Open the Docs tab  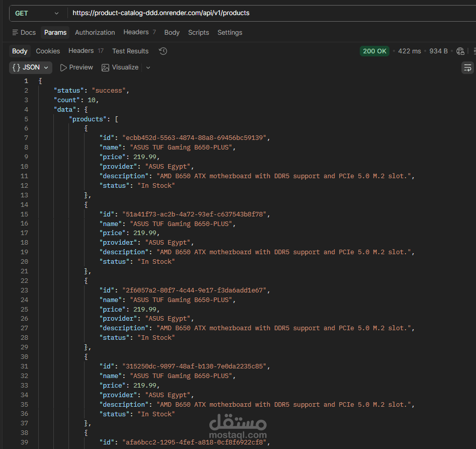point(24,33)
